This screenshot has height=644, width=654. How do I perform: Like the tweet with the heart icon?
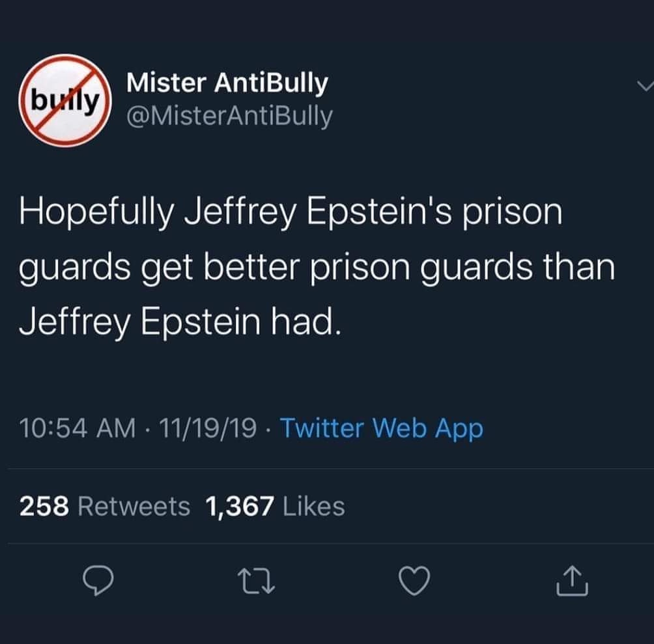pos(416,581)
